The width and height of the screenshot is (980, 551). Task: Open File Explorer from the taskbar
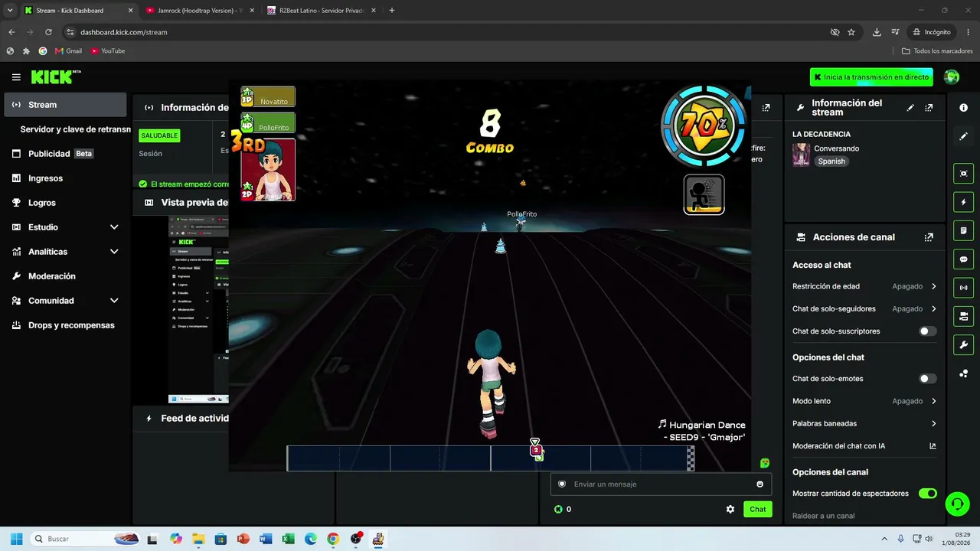point(198,539)
